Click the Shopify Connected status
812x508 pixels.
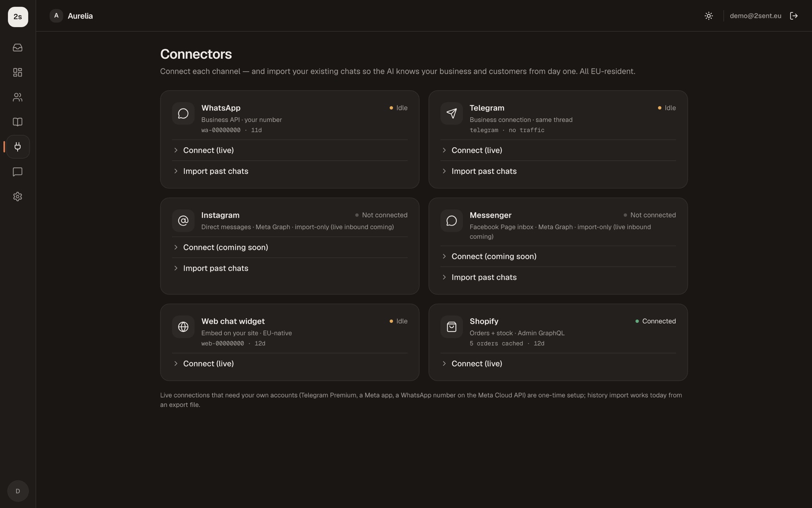tap(655, 321)
